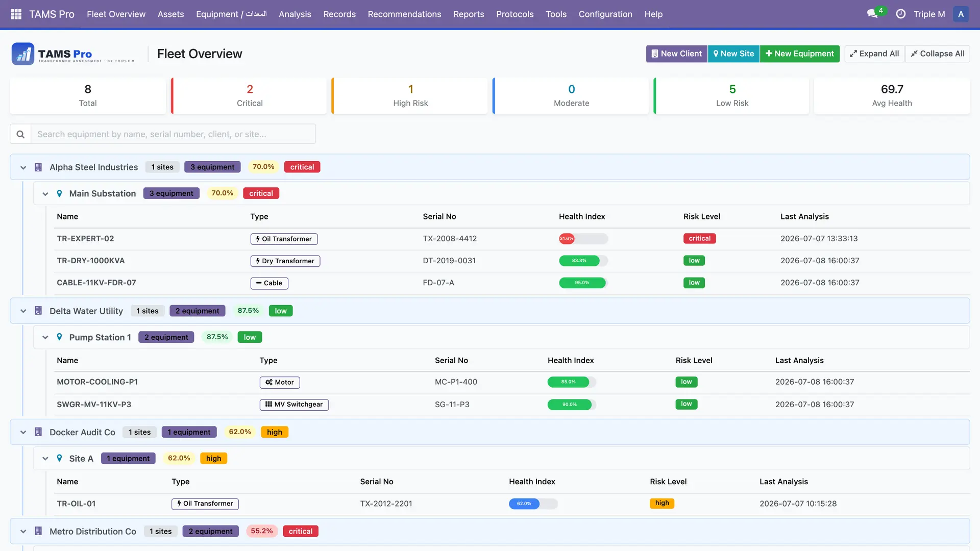Open the chat messages icon
The width and height of the screenshot is (980, 551).
(872, 14)
